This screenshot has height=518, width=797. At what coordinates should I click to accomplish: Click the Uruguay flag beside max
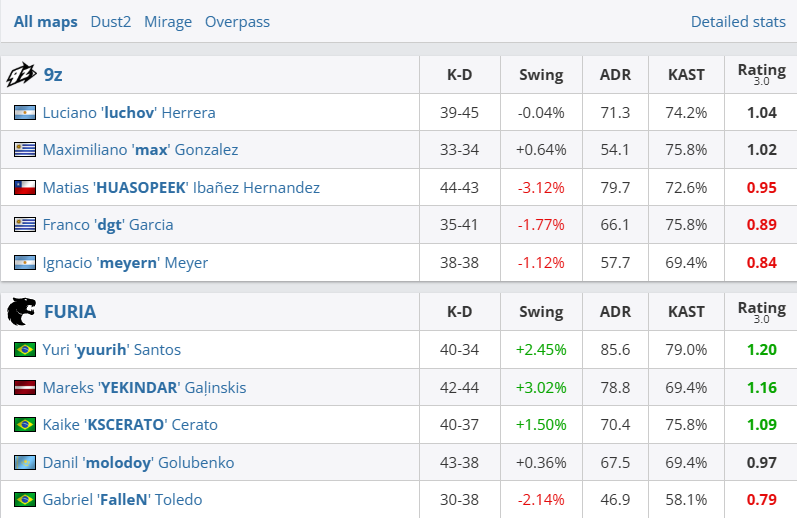25,149
